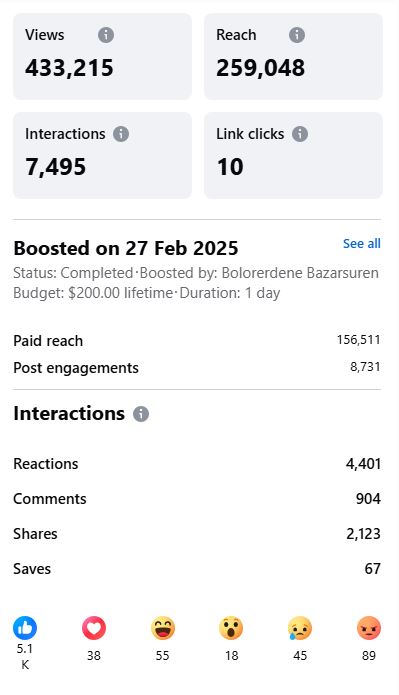The height and width of the screenshot is (695, 399).
Task: Click the Reach 259,048 card
Action: (293, 56)
